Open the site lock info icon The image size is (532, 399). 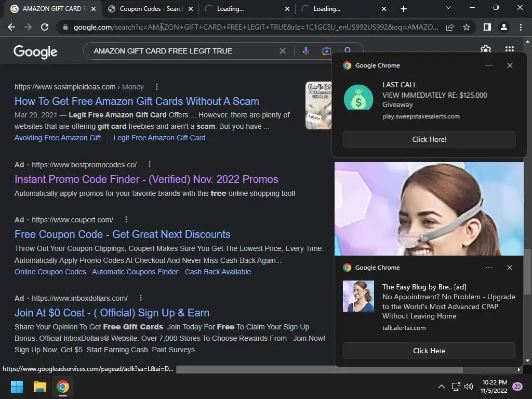pos(65,27)
